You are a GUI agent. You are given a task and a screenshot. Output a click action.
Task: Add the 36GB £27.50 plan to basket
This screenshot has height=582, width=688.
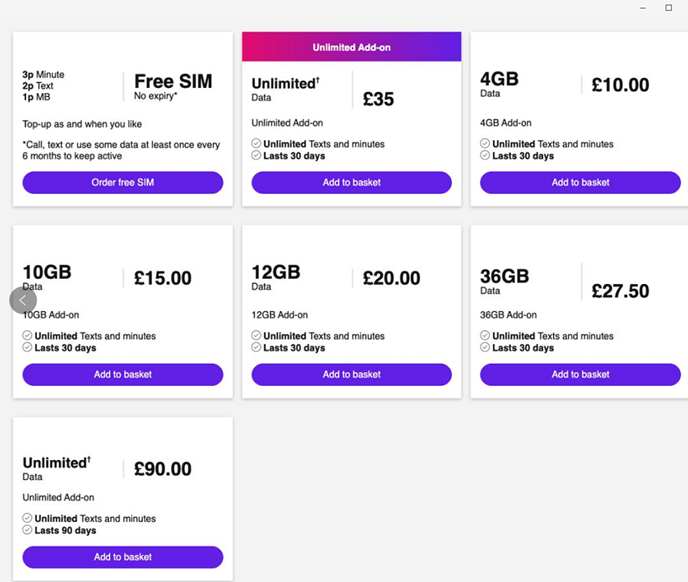click(x=580, y=375)
